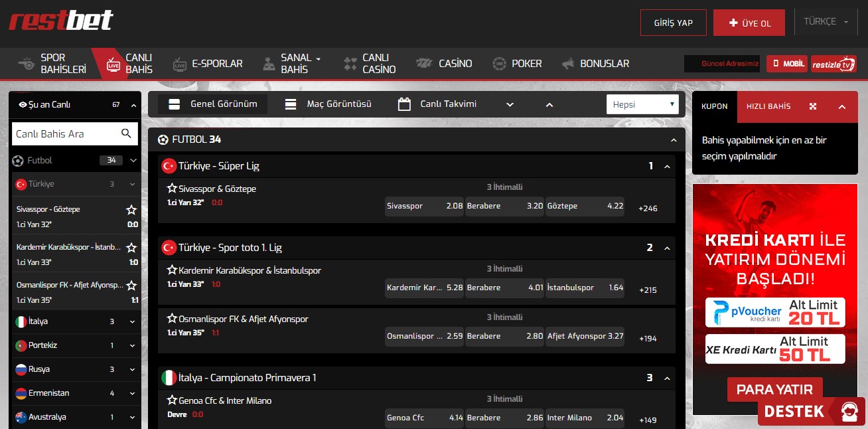This screenshot has height=429, width=868.
Task: Click the search magnifier icon in live search
Action: click(126, 133)
